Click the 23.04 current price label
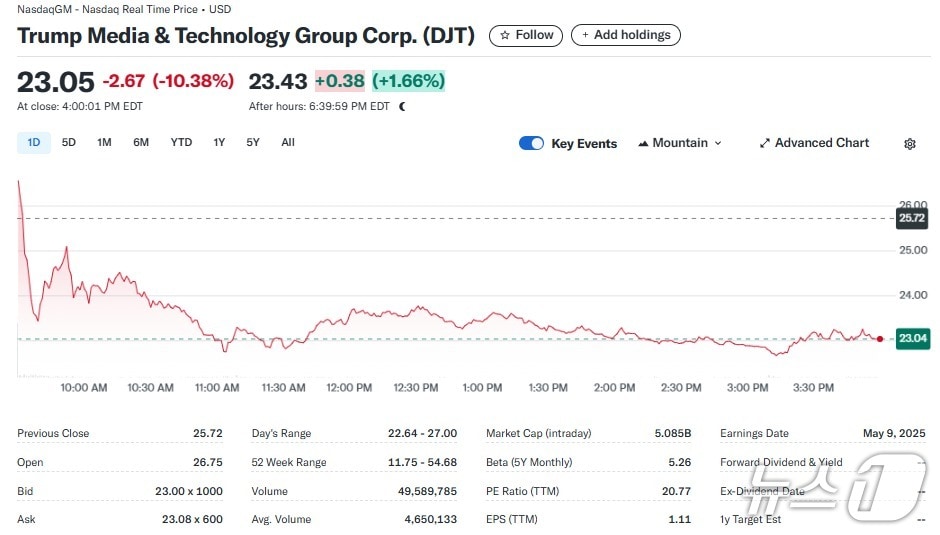This screenshot has width=940, height=535. coord(913,339)
